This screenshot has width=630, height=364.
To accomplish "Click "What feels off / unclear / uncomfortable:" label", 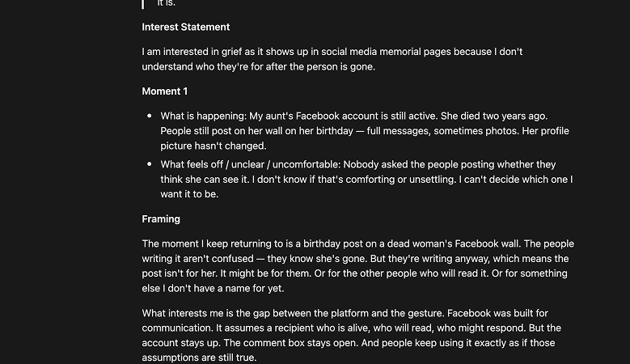I will coord(251,164).
